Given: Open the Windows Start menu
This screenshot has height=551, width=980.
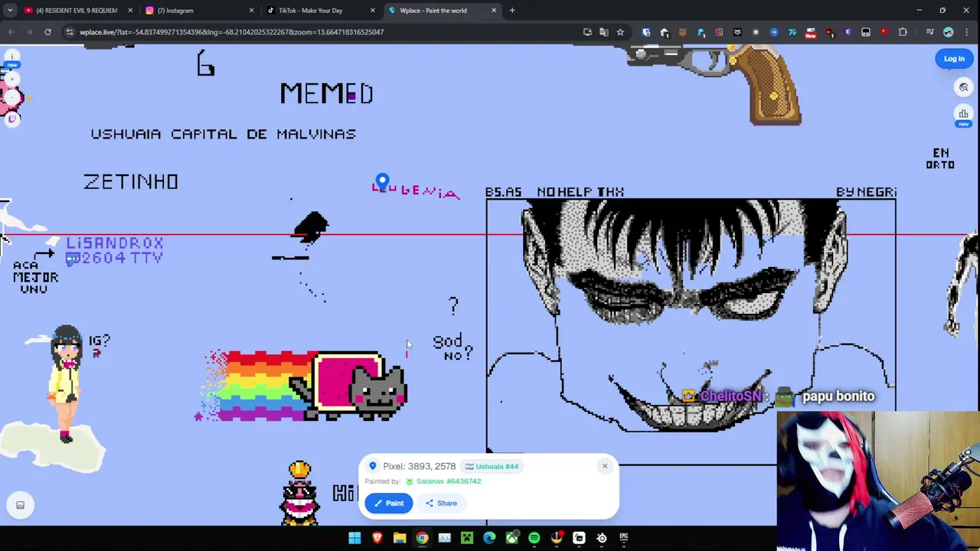Looking at the screenshot, I should [x=354, y=538].
